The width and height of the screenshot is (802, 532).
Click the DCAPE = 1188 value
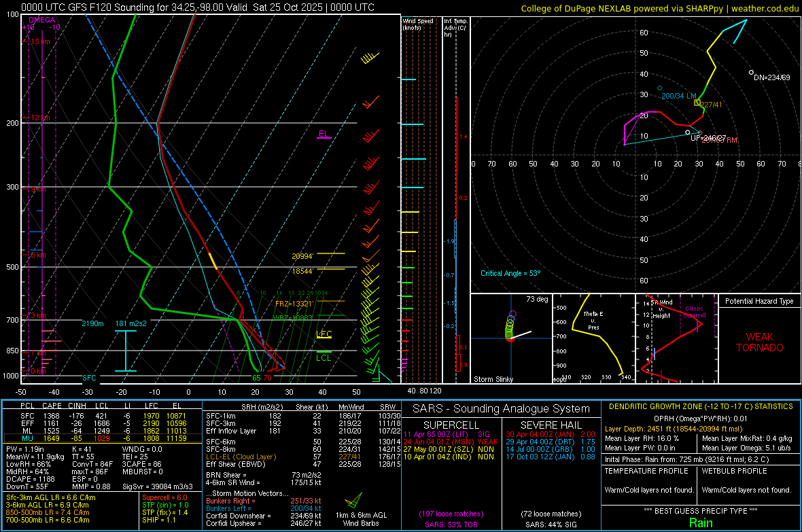pos(30,479)
